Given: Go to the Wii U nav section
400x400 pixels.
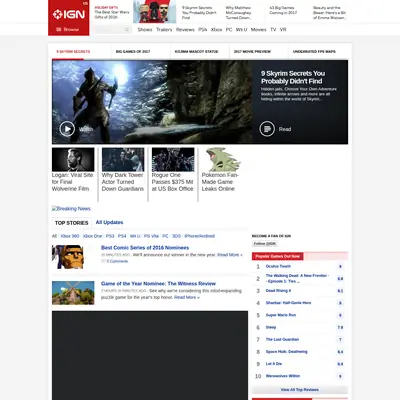Looking at the screenshot, I should [x=241, y=30].
